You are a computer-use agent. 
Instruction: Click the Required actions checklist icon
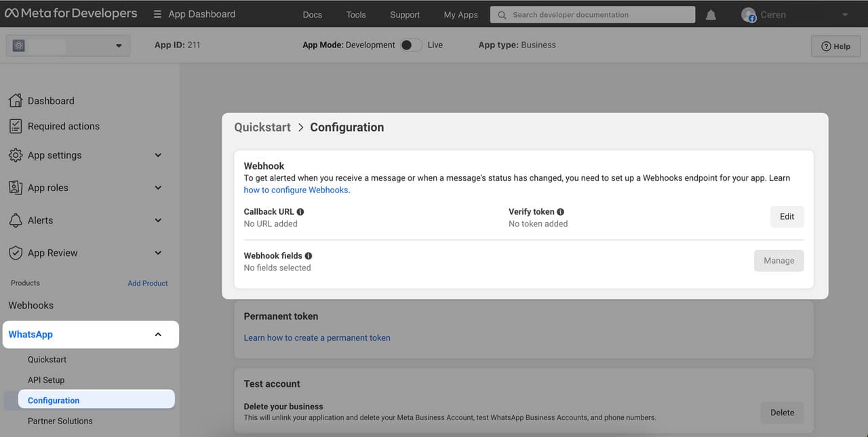point(15,126)
